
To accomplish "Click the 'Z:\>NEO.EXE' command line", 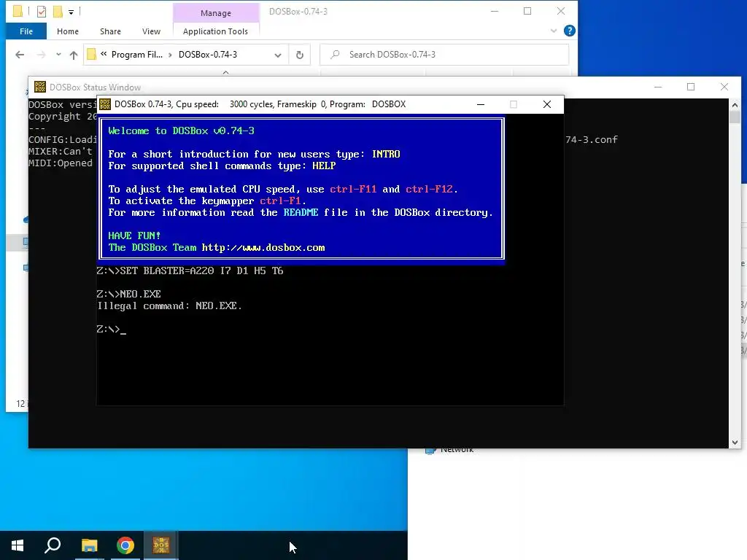I will coord(128,294).
